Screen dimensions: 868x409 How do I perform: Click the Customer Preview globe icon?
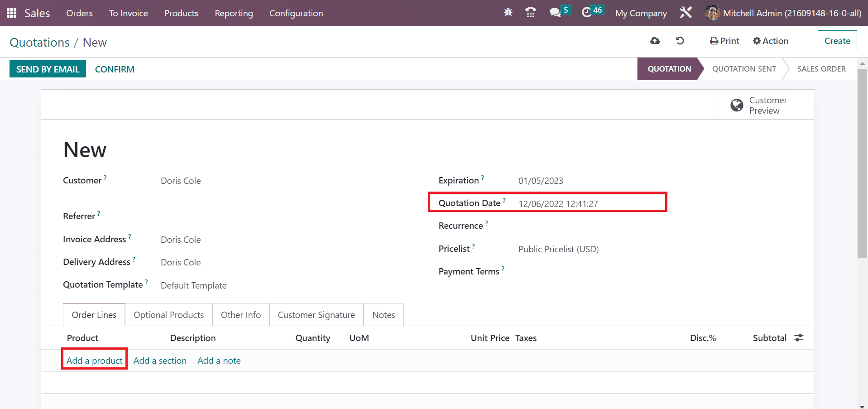(x=737, y=105)
